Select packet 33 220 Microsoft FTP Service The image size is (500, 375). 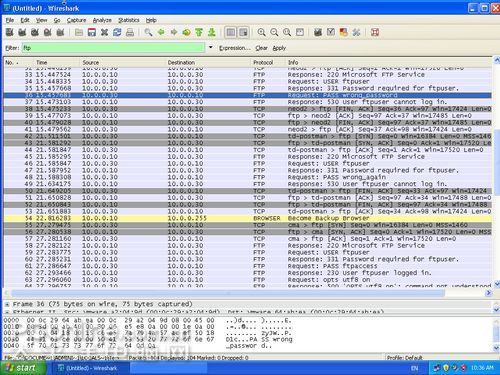[x=248, y=74]
